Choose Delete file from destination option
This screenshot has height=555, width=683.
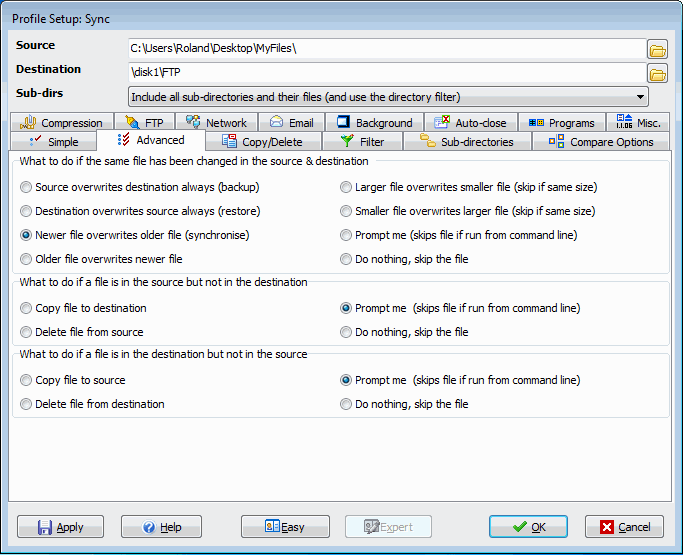(26, 404)
